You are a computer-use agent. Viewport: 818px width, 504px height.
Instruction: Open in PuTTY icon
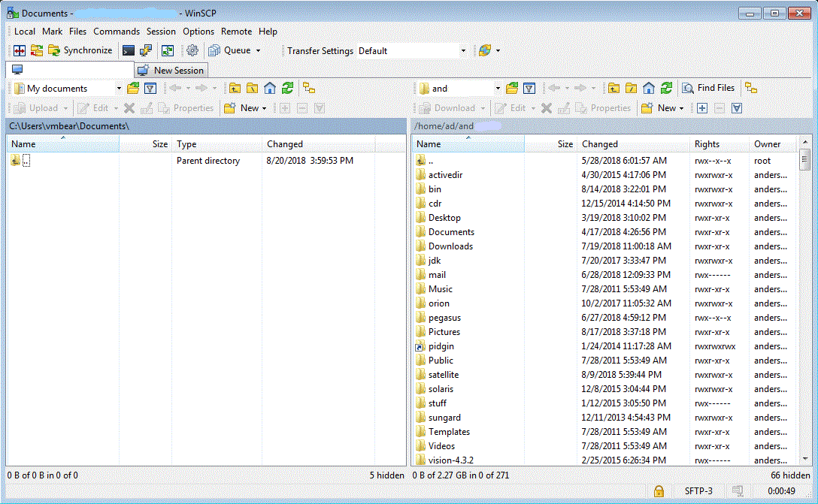click(x=146, y=50)
